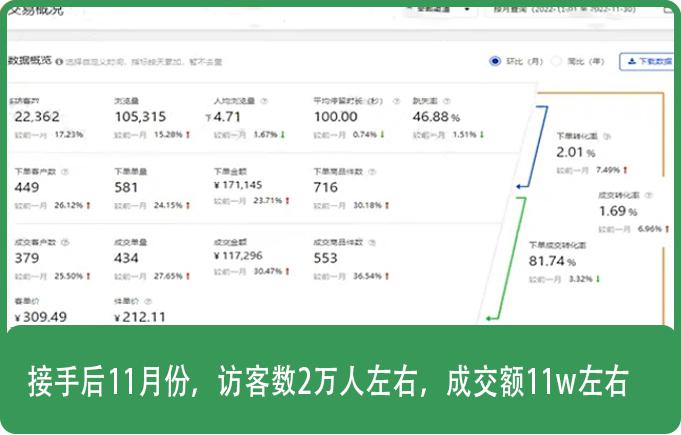Click help icon next to 成交转化率
Image resolution: width=681 pixels, height=435 pixels.
click(647, 193)
